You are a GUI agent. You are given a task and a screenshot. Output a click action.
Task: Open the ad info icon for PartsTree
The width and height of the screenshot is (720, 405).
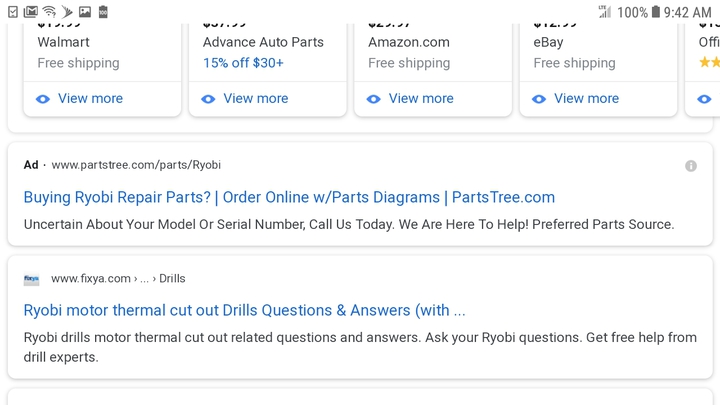[x=691, y=166]
